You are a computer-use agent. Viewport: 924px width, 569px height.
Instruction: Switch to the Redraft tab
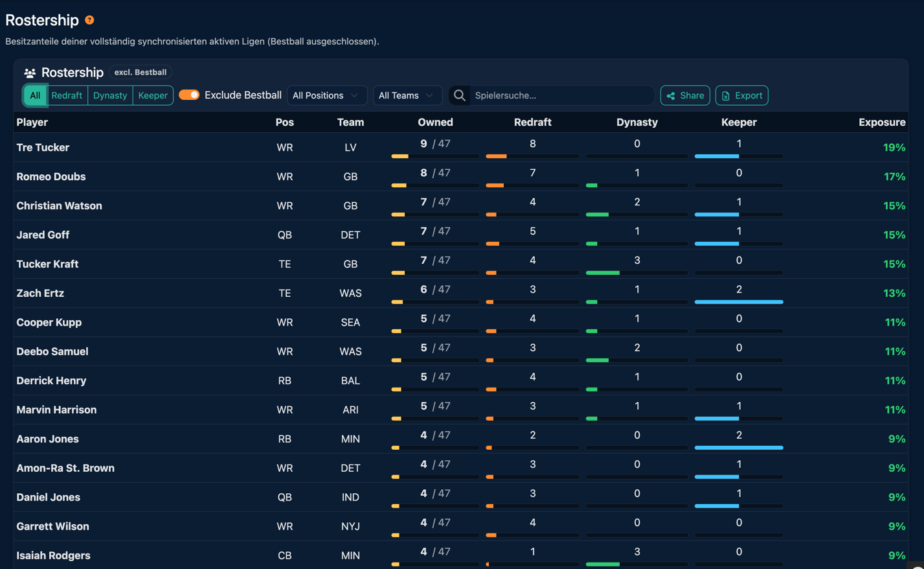click(x=67, y=95)
